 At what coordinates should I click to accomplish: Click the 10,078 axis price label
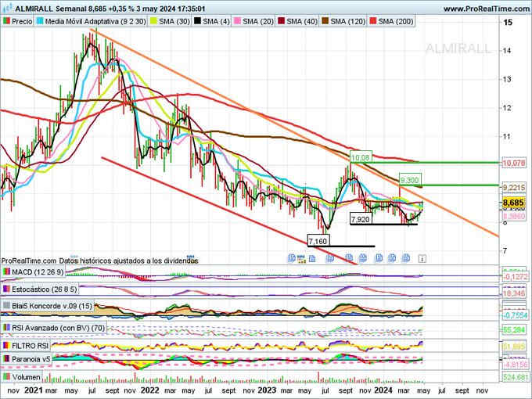click(514, 164)
